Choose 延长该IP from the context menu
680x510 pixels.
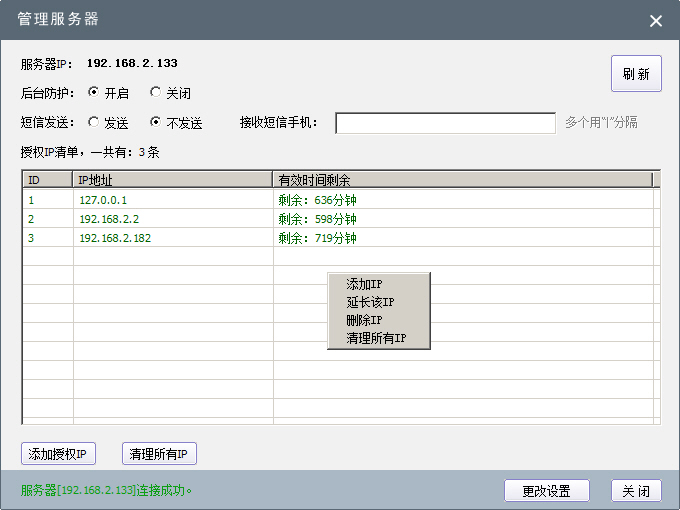370,302
